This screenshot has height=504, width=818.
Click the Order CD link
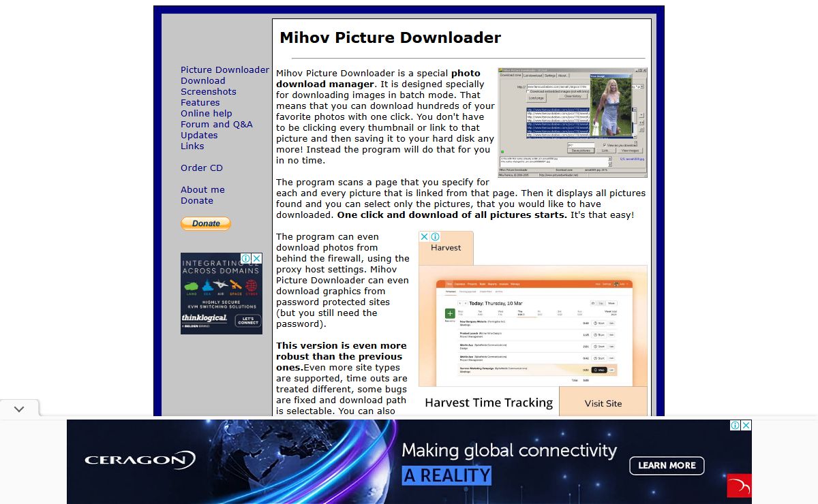tap(202, 168)
